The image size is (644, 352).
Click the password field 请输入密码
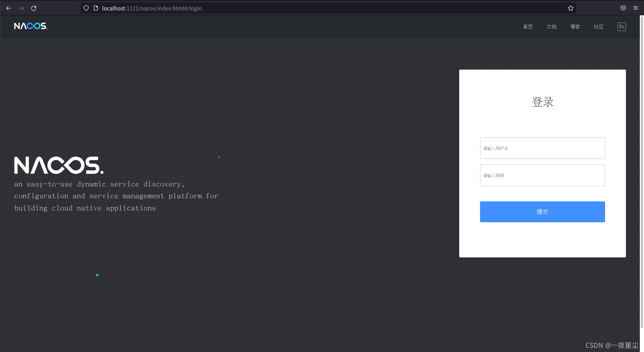(x=543, y=175)
